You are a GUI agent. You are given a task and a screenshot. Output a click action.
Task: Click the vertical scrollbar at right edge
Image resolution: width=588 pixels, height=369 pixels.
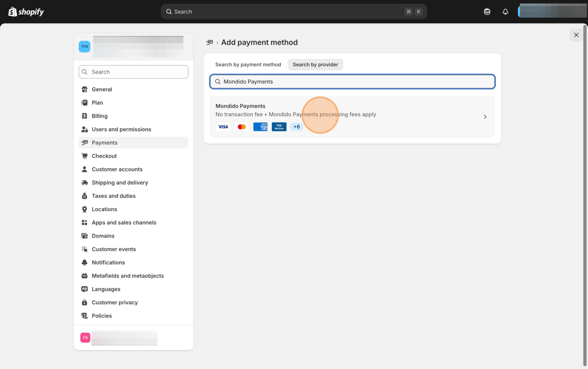tap(585, 195)
